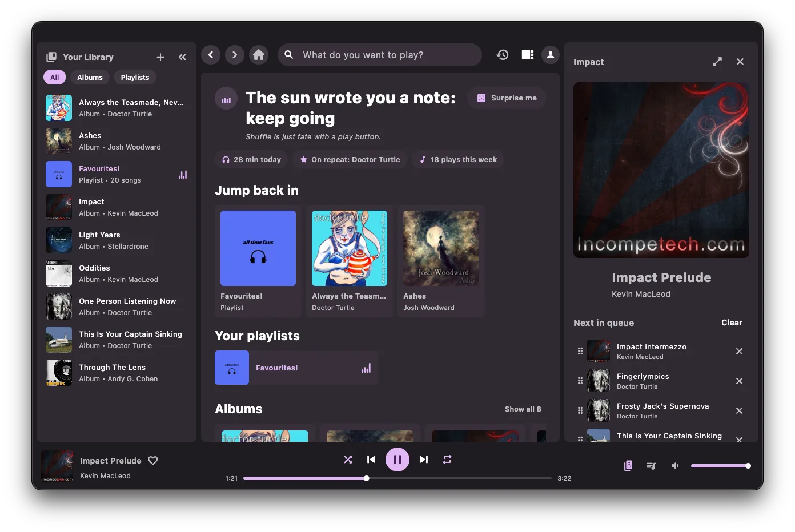Click Impact Prelude title in bottom player bar
The height and width of the screenshot is (532, 795).
pos(111,461)
